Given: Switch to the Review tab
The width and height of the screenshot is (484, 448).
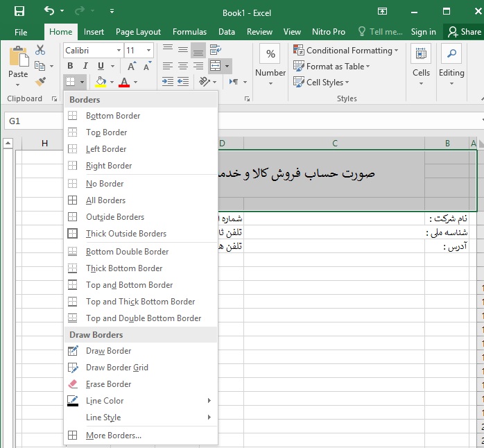Looking at the screenshot, I should pyautogui.click(x=259, y=32).
